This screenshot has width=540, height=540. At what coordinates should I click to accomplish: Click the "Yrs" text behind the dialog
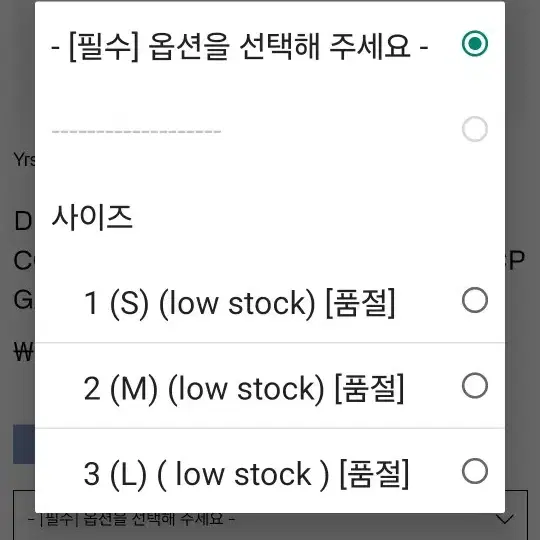[x=24, y=159]
